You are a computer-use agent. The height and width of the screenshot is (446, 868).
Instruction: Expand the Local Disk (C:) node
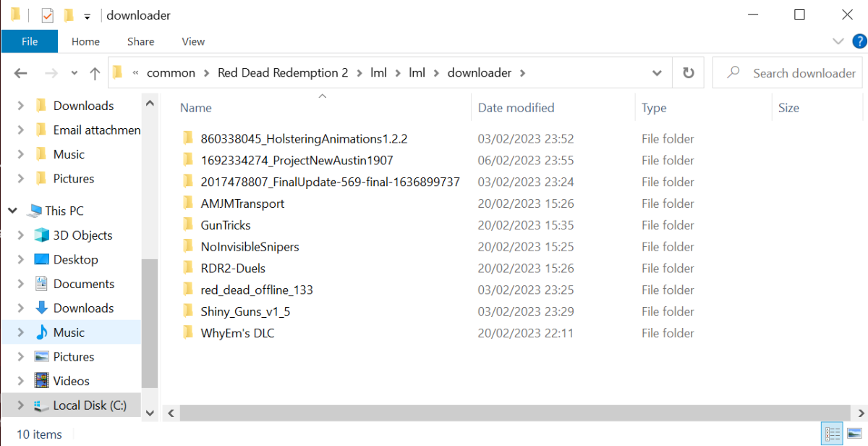pyautogui.click(x=20, y=405)
